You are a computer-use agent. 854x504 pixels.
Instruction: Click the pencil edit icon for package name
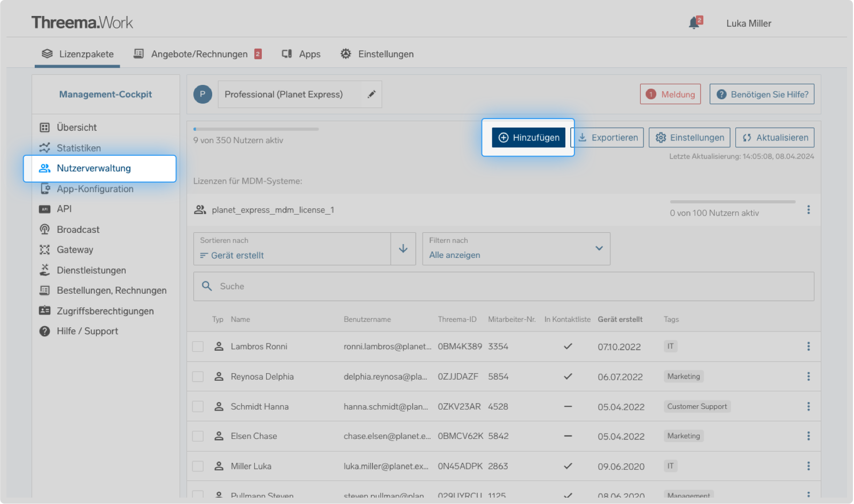[371, 94]
